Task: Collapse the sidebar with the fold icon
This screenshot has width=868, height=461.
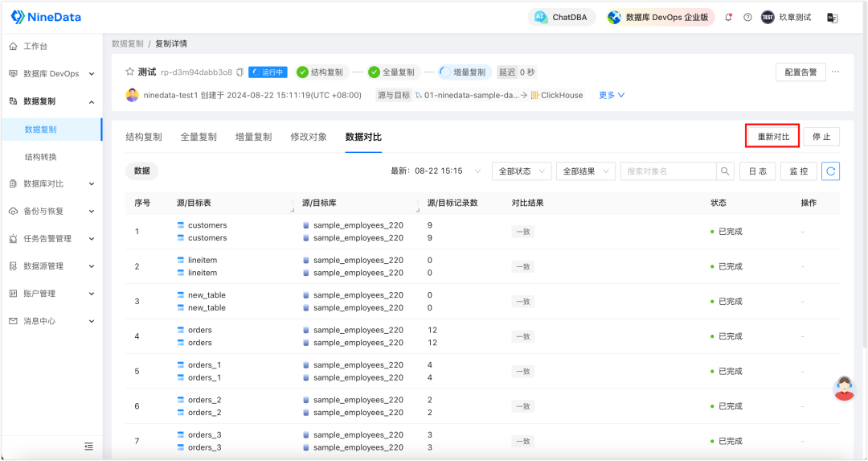Action: (88, 446)
